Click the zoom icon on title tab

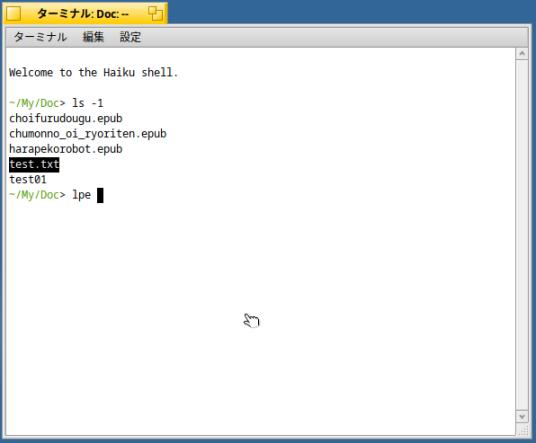pyautogui.click(x=156, y=14)
